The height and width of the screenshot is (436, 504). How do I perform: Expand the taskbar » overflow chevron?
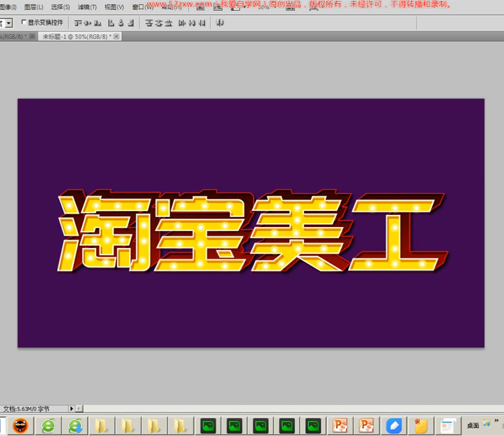497,421
